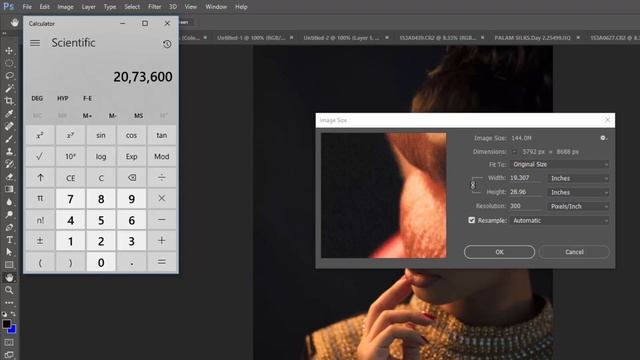This screenshot has width=640, height=360.
Task: Open the Filter menu
Action: tap(154, 7)
